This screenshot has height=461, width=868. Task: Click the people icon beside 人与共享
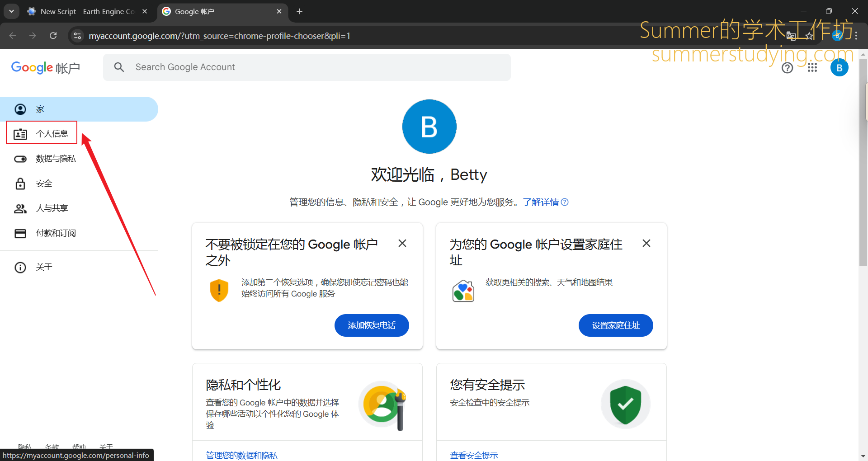(20, 208)
